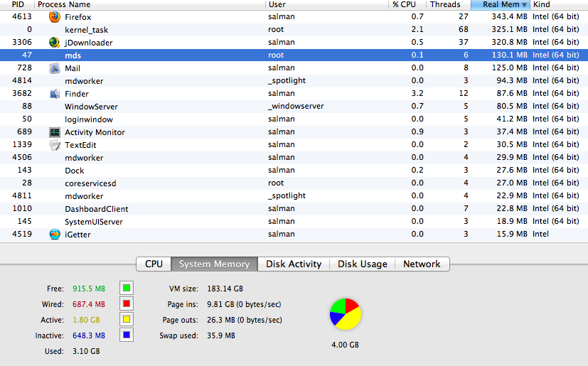Select the WindowServer process row
Viewport: 588px width, 366px height.
click(x=294, y=107)
